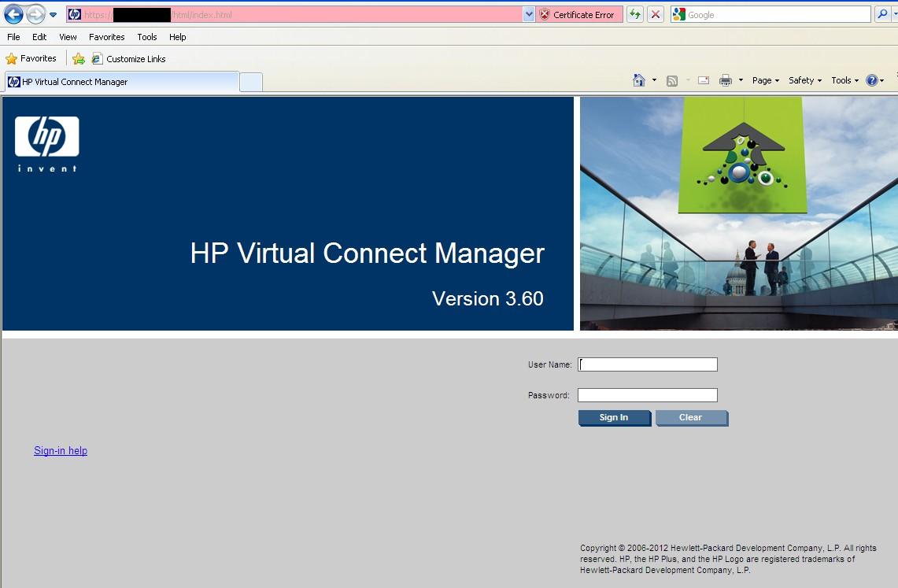Screen dimensions: 898x588
Task: Click the Home icon on the command bar
Action: pyautogui.click(x=639, y=80)
